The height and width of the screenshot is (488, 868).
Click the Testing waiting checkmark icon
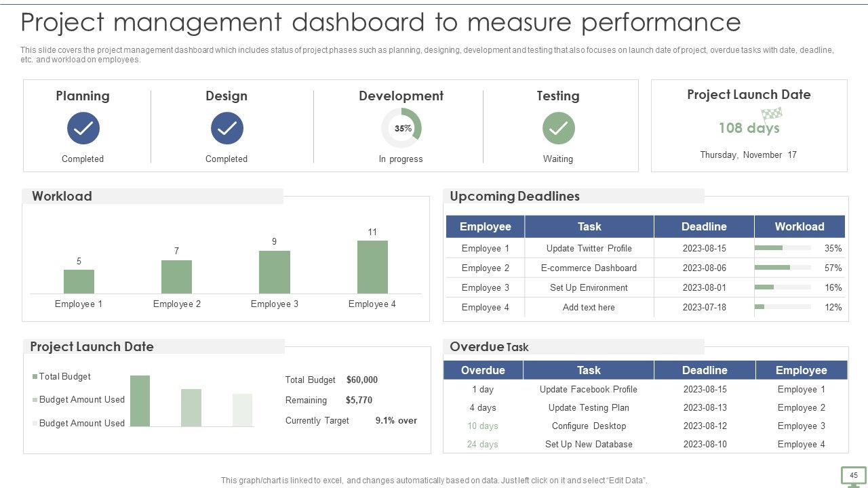(559, 128)
